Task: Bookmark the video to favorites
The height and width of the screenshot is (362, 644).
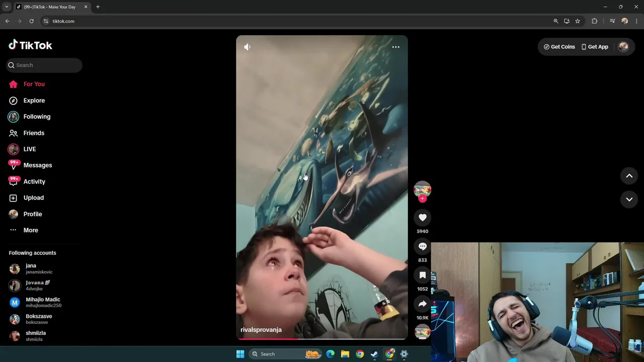Action: (423, 275)
